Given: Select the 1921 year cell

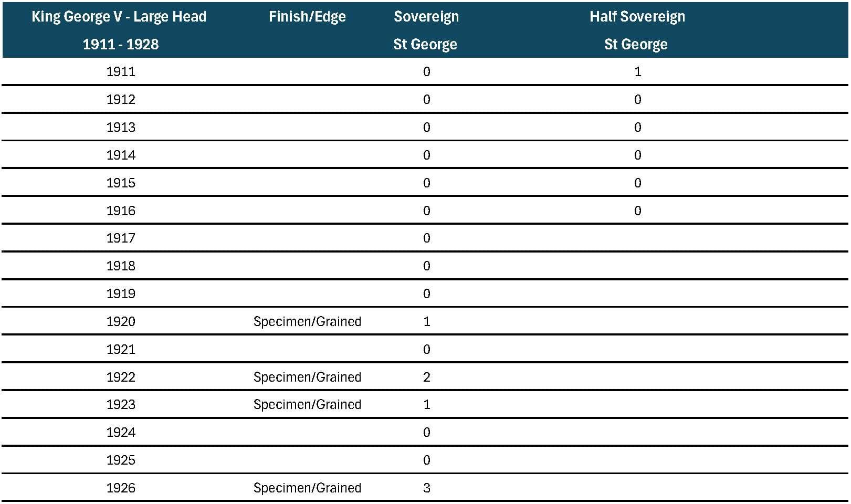Looking at the screenshot, I should coord(121,350).
